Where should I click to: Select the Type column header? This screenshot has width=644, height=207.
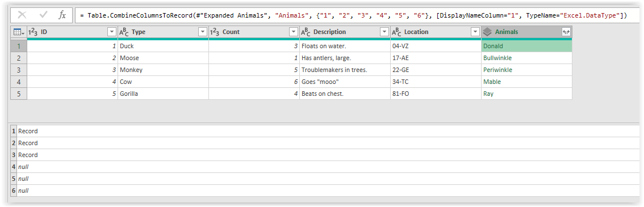[x=163, y=32]
